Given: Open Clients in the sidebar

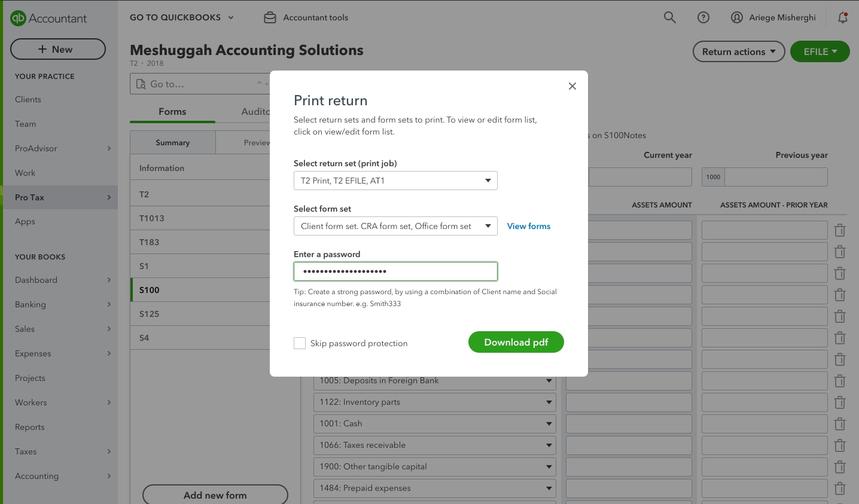Looking at the screenshot, I should click(x=28, y=99).
